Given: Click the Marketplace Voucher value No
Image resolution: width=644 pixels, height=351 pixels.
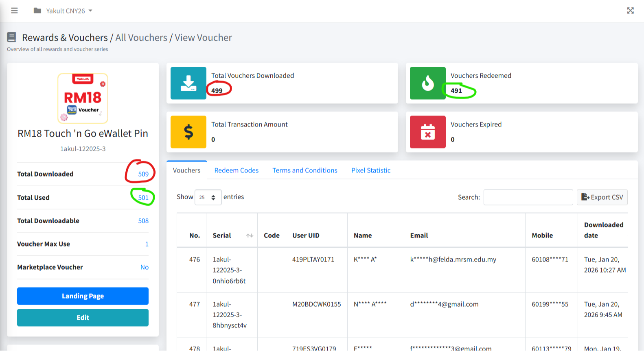Looking at the screenshot, I should (x=145, y=267).
